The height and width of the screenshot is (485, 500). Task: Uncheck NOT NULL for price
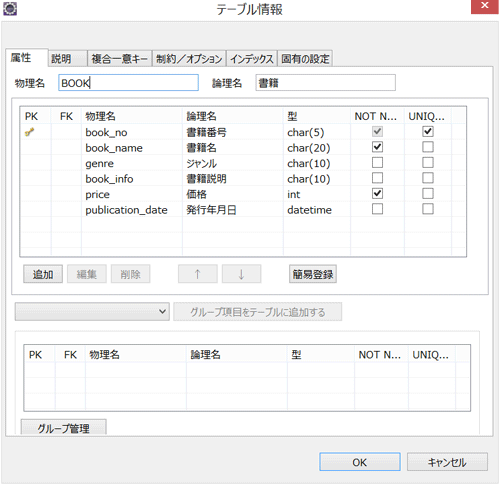point(377,194)
